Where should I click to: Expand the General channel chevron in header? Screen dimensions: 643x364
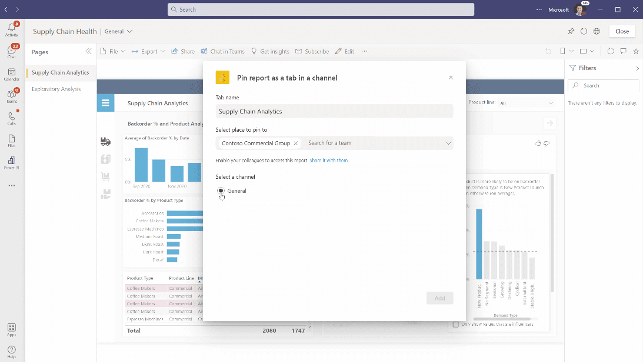pyautogui.click(x=130, y=31)
